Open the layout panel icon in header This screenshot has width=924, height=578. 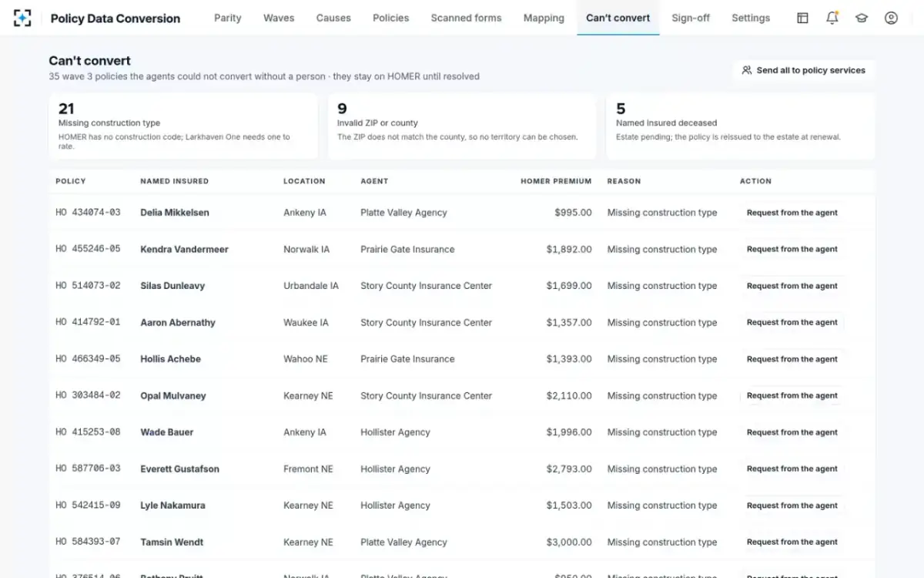pyautogui.click(x=802, y=18)
